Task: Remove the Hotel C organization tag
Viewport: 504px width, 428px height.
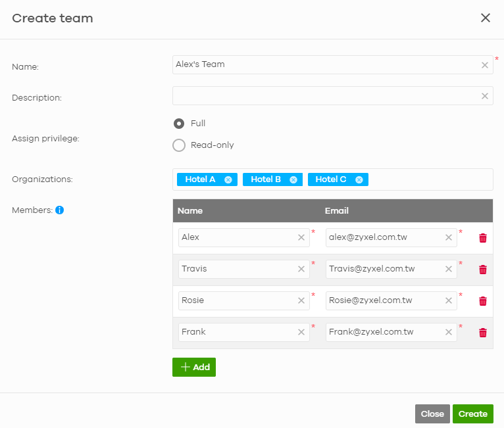Action: pyautogui.click(x=359, y=179)
